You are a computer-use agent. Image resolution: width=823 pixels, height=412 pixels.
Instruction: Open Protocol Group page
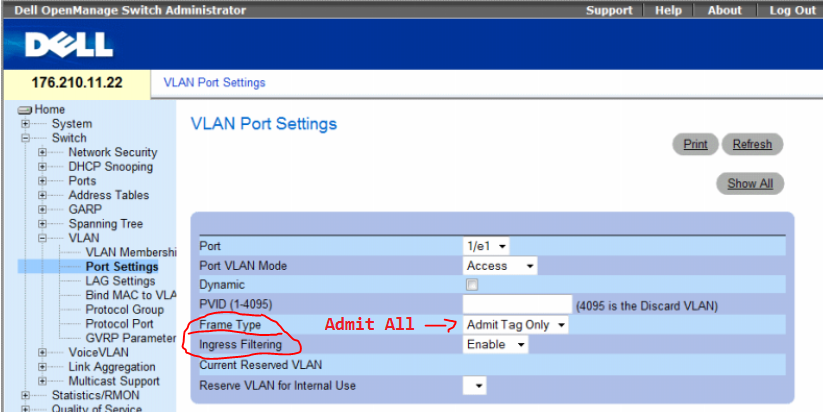(124, 310)
